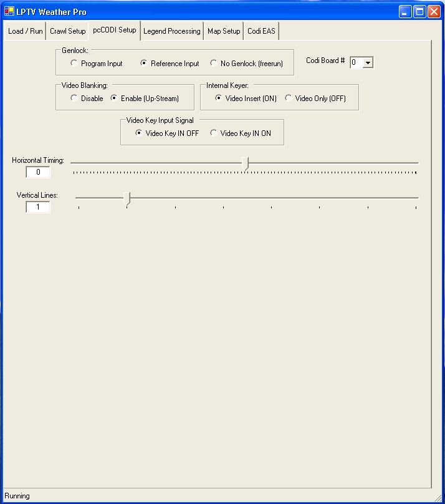Open the Crawl Setup tab
Image resolution: width=445 pixels, height=504 pixels.
67,31
